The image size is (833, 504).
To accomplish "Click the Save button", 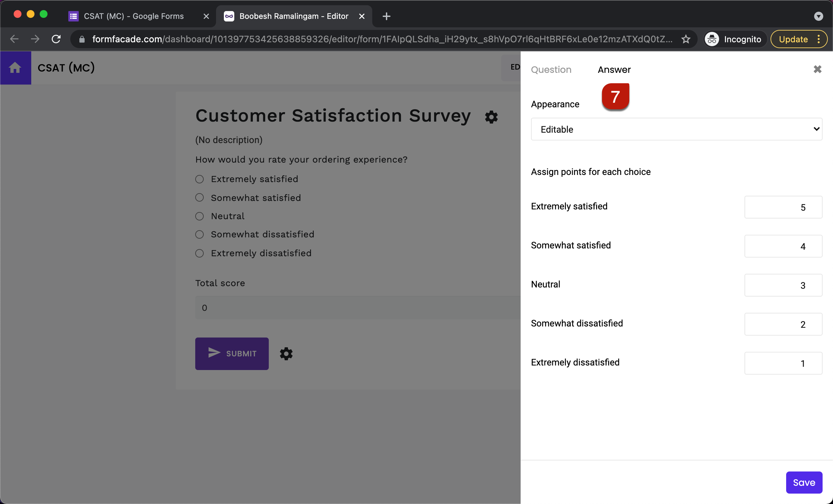I will tap(804, 483).
